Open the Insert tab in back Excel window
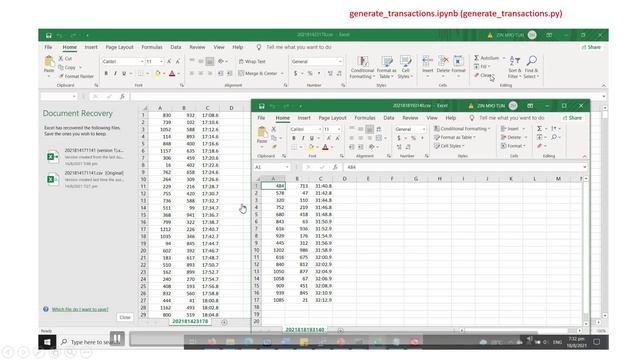The height and width of the screenshot is (360, 640). (x=91, y=47)
